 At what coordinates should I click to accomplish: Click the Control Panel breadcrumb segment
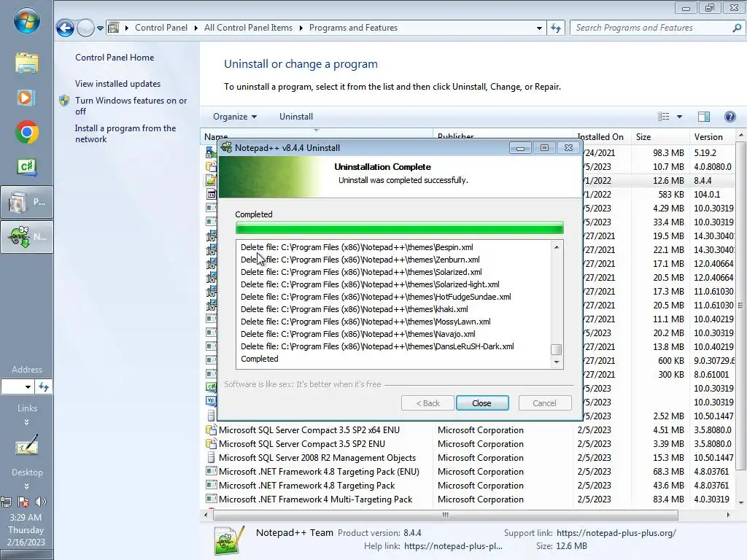coord(161,28)
